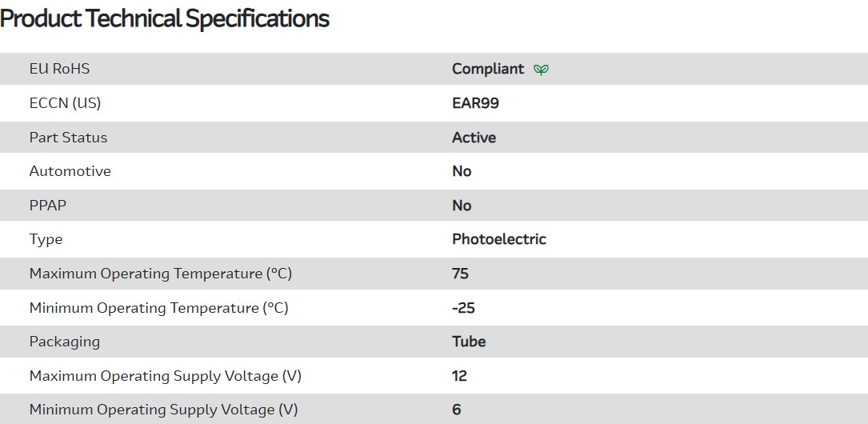The image size is (868, 424).
Task: Select the Part Status label
Action: [x=68, y=138]
